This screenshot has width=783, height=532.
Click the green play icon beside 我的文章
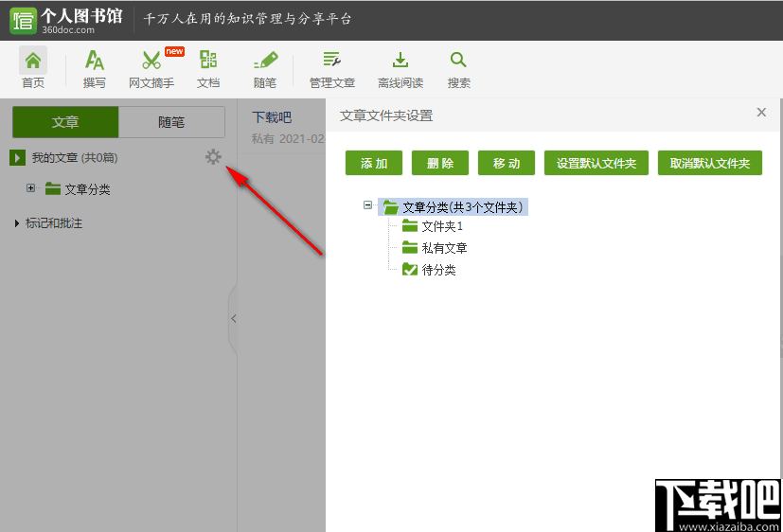click(17, 158)
